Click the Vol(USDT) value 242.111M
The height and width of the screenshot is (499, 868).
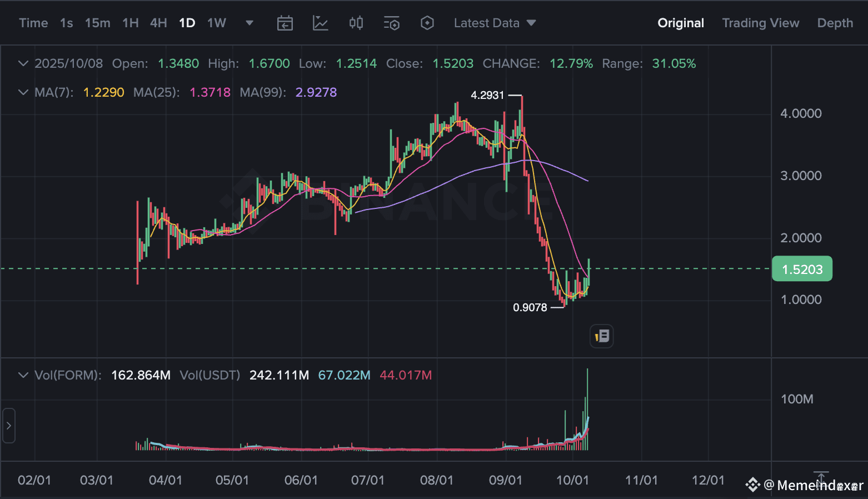click(279, 375)
